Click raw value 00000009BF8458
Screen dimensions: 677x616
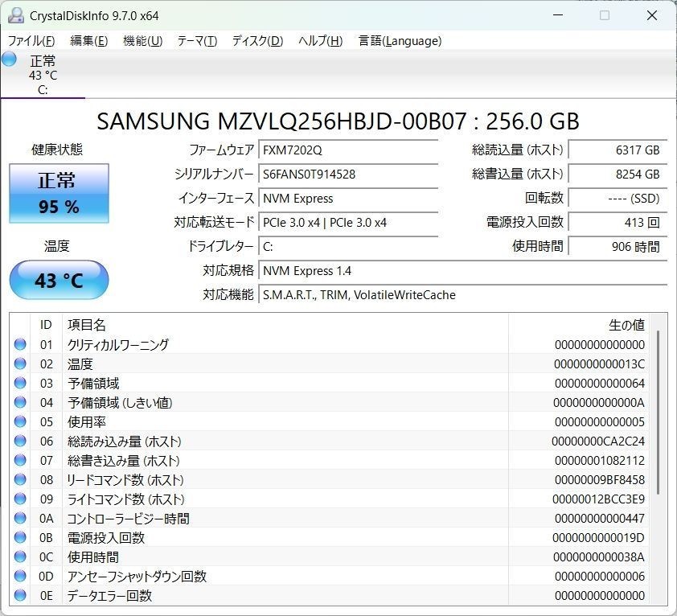pyautogui.click(x=599, y=479)
